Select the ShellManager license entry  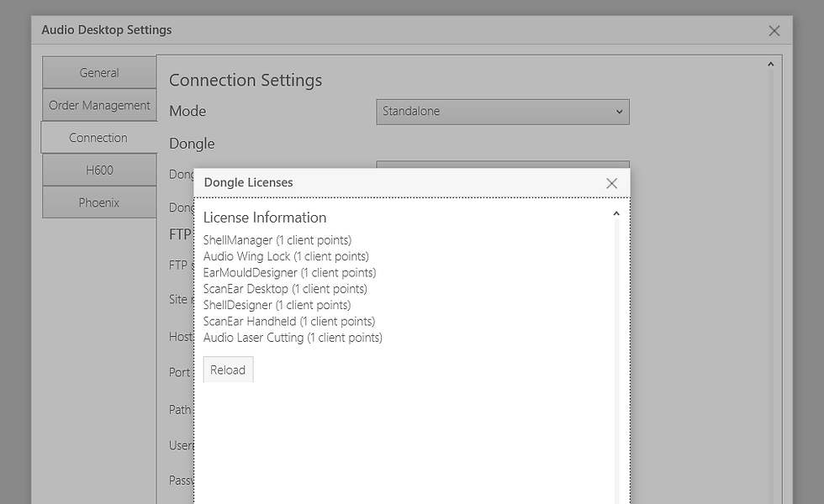(x=277, y=240)
